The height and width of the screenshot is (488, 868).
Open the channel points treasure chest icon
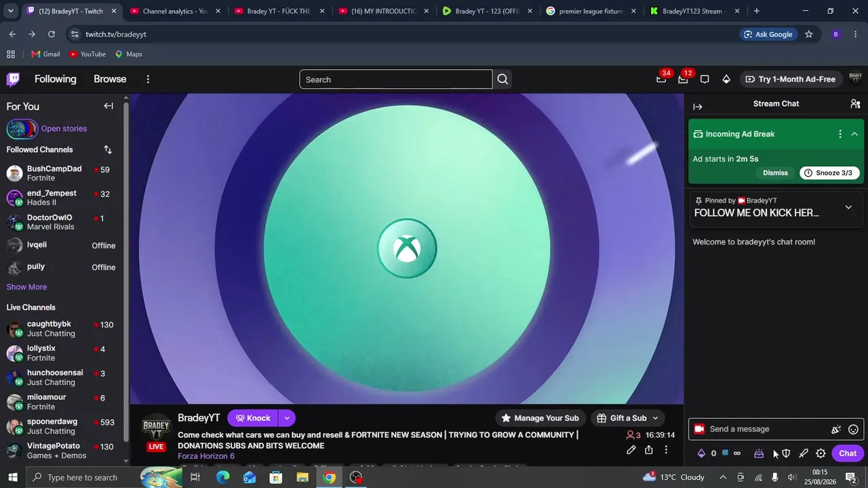coord(759,453)
